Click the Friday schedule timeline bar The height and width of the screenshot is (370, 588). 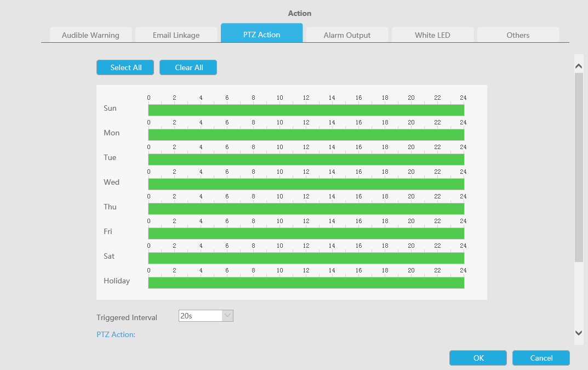click(306, 234)
